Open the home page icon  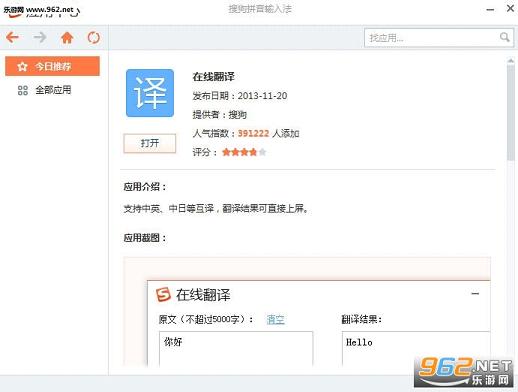pyautogui.click(x=67, y=37)
